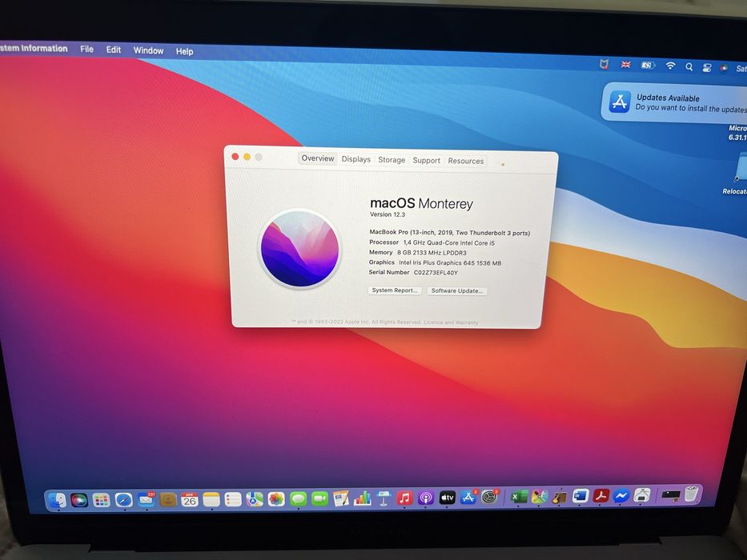The image size is (747, 560).
Task: Check battery charging status icon
Action: tap(648, 66)
